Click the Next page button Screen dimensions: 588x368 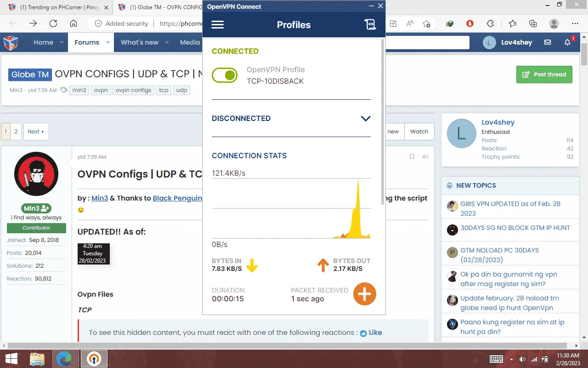36,132
